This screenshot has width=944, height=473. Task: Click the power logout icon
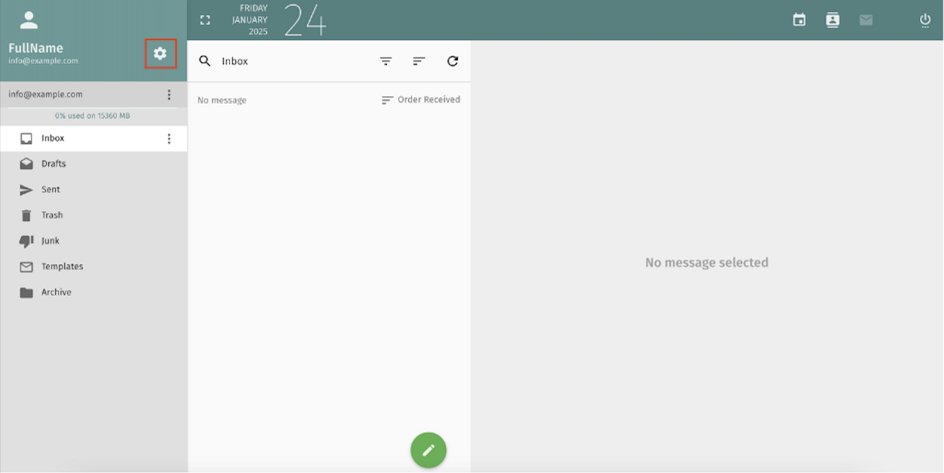925,20
